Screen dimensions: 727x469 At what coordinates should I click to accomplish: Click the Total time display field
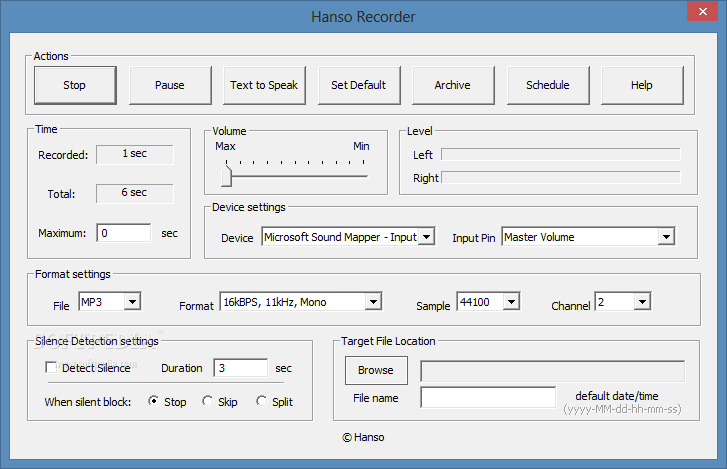(x=135, y=193)
